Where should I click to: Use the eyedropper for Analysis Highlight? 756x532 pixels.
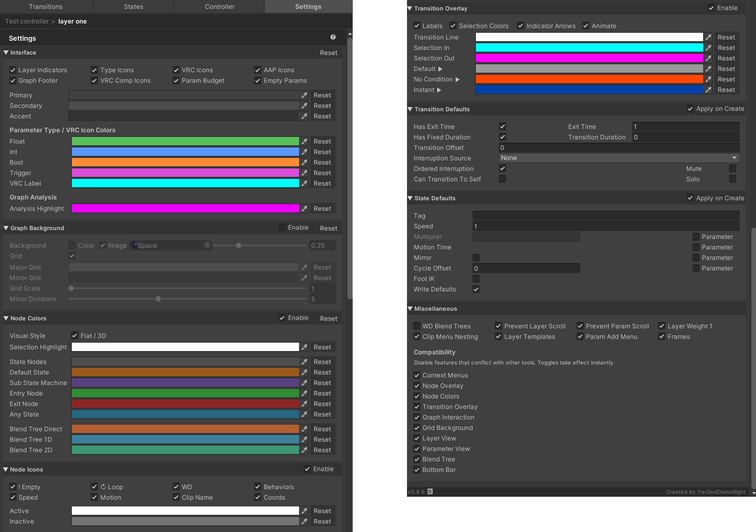tap(304, 209)
